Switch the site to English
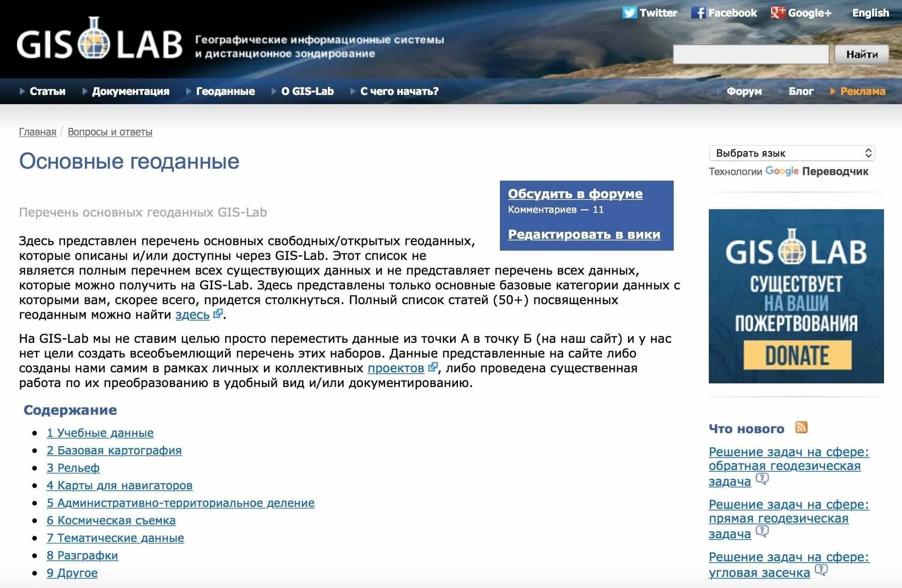 click(x=870, y=12)
